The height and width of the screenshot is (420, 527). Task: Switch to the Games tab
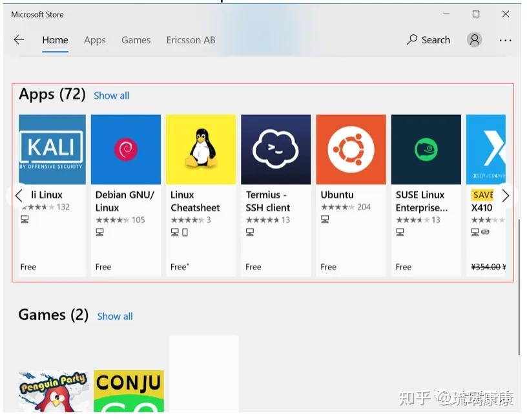(136, 39)
